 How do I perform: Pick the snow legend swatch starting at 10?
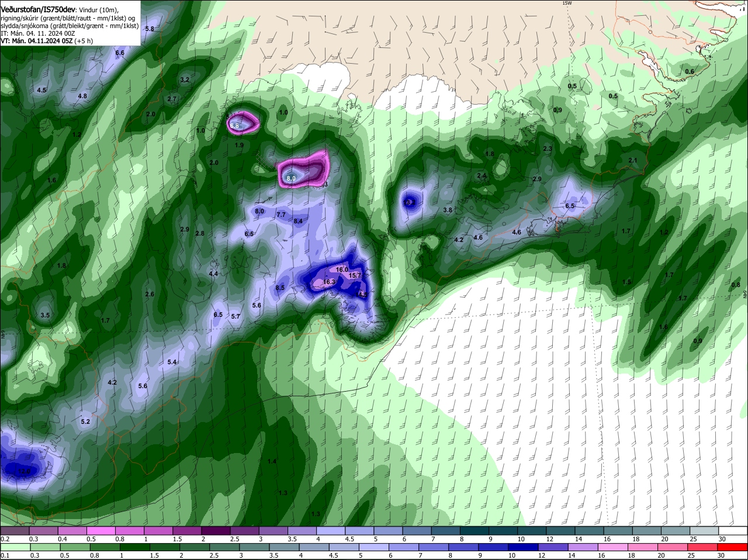click(532, 531)
